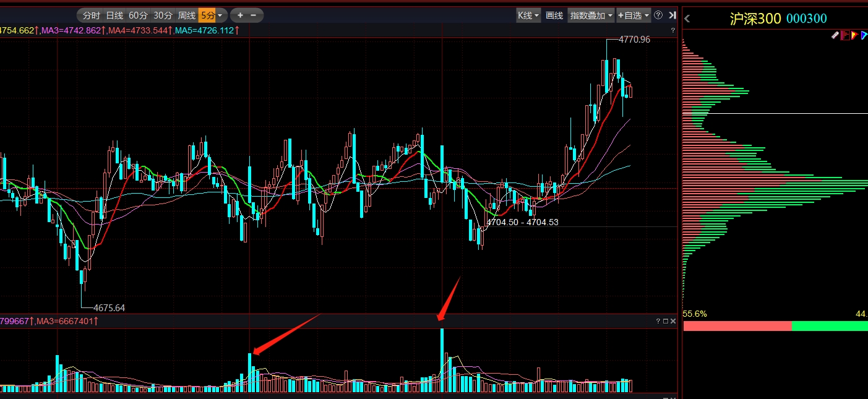Click the 画线 drawing tools button
The image size is (868, 399).
click(x=554, y=15)
